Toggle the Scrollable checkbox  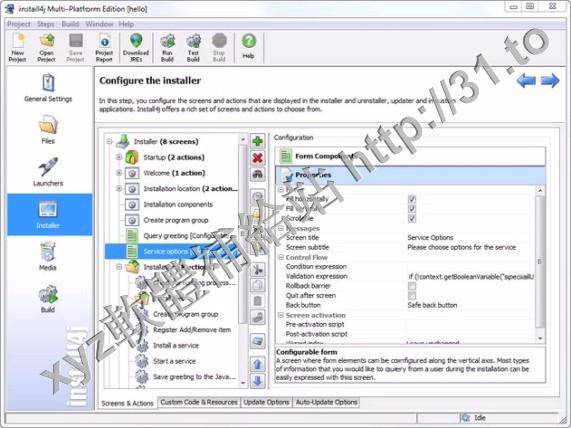412,219
